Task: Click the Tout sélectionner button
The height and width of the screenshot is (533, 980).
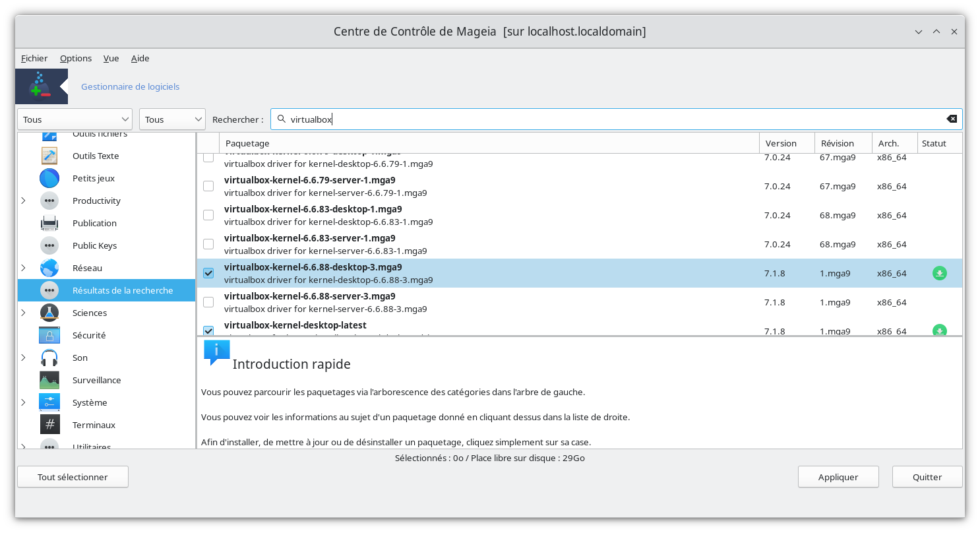Action: click(x=73, y=477)
